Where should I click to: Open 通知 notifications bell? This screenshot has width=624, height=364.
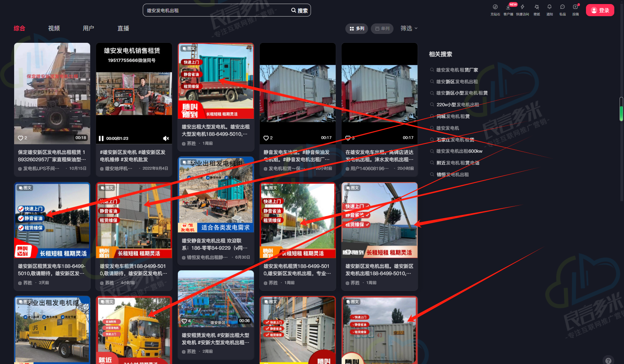[x=549, y=7]
